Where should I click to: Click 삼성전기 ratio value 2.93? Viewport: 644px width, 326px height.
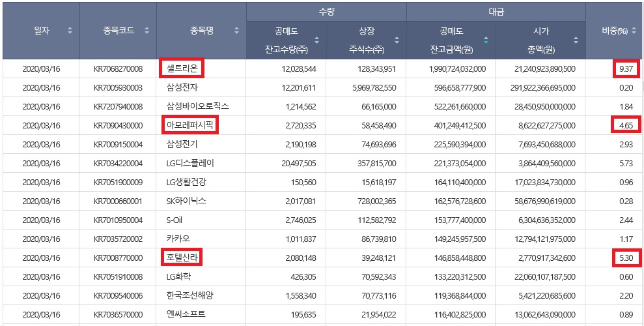click(626, 144)
